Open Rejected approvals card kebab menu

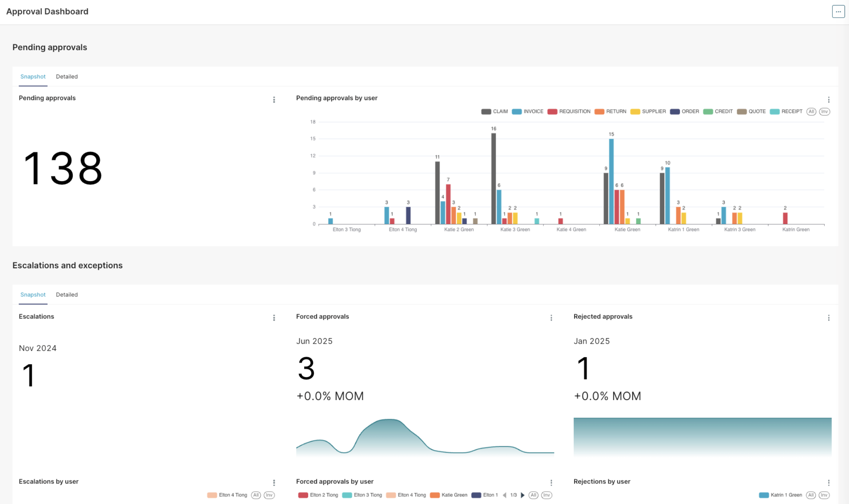pos(828,318)
